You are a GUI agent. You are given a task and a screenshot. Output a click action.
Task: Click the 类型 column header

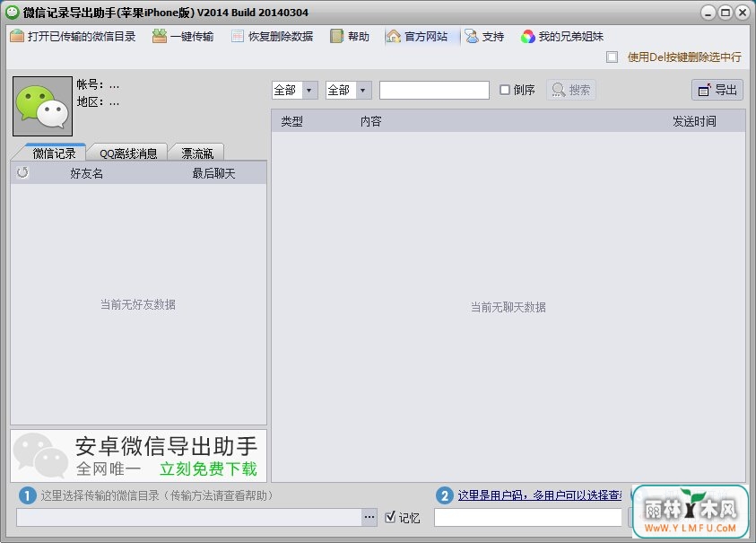[291, 121]
